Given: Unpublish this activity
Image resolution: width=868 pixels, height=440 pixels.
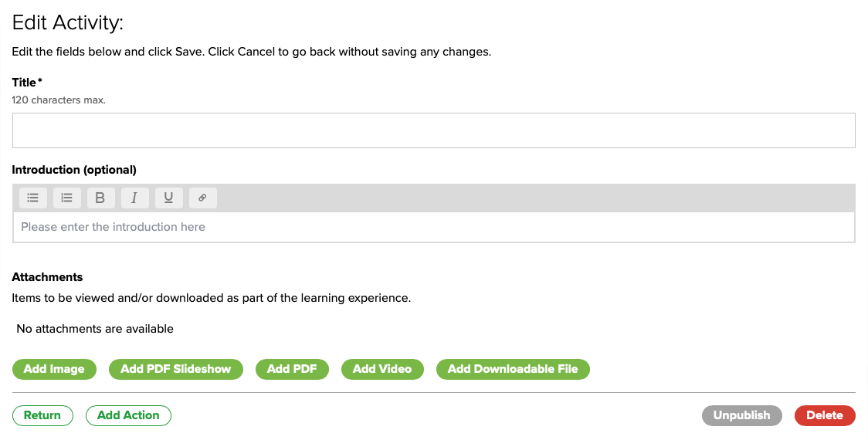Looking at the screenshot, I should click(741, 415).
